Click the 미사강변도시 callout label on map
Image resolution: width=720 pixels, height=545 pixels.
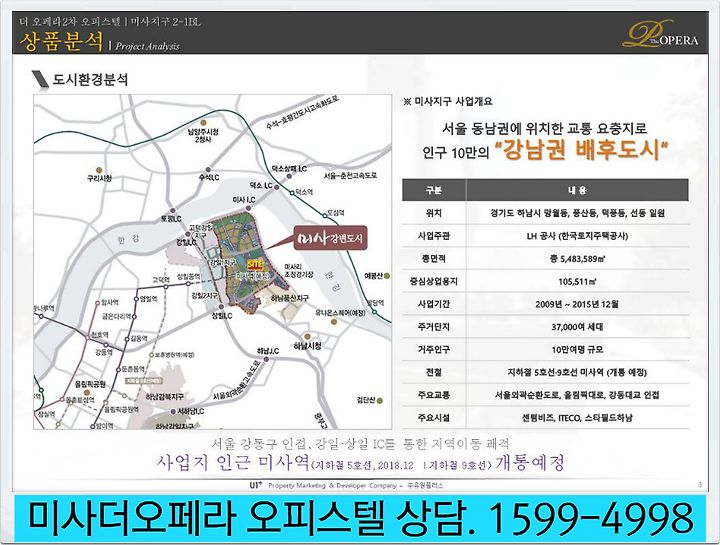(x=331, y=238)
